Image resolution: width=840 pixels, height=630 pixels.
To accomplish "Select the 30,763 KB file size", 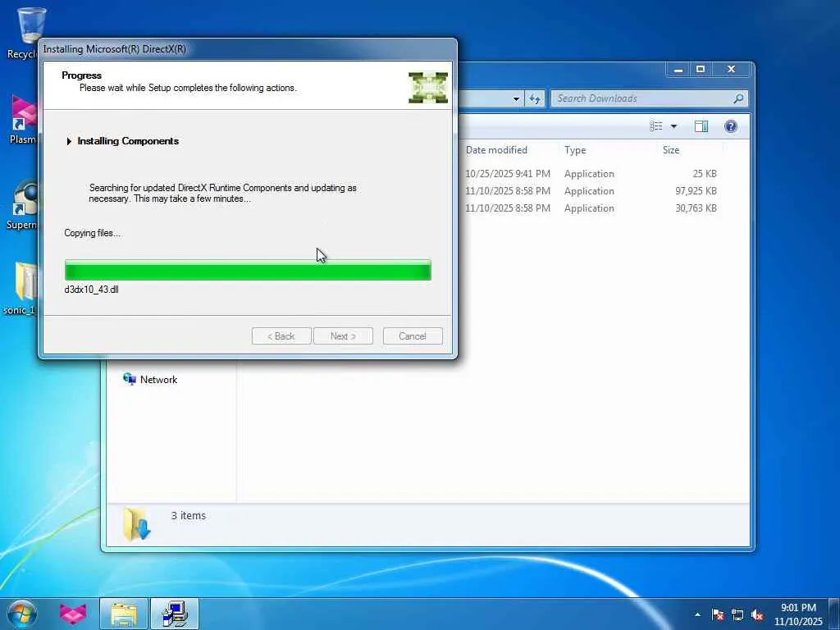I will point(696,208).
